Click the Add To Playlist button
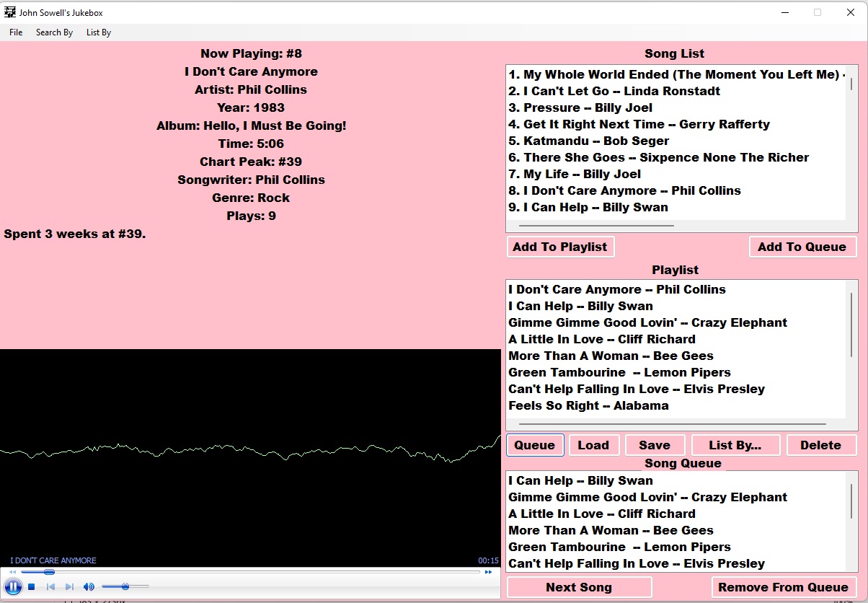This screenshot has height=603, width=868. 560,247
